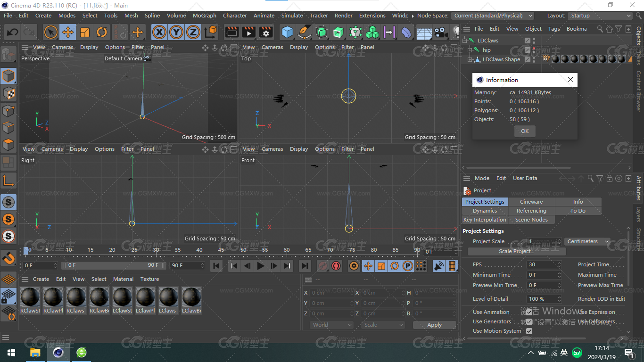Switch to the Dynamics tab
This screenshot has height=362, width=644.
coord(485,211)
